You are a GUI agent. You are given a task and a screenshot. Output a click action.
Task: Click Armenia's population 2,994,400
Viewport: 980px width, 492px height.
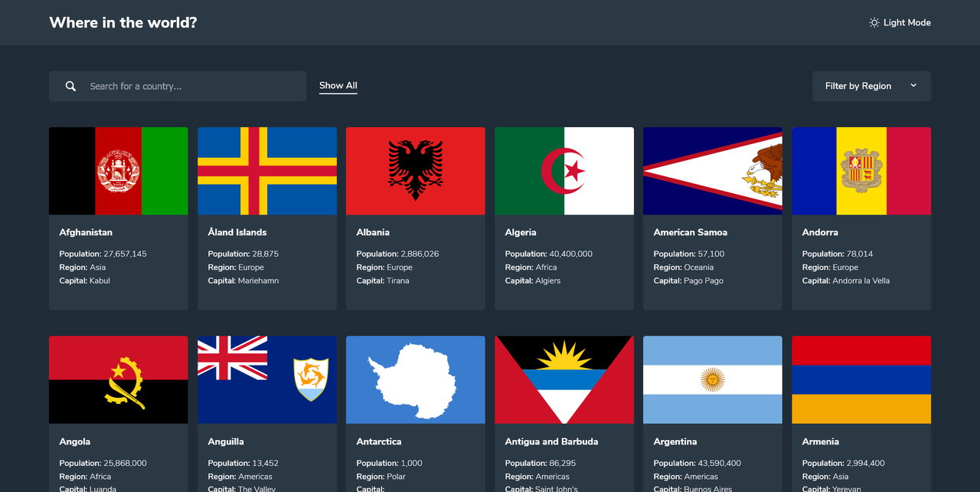[x=843, y=463]
